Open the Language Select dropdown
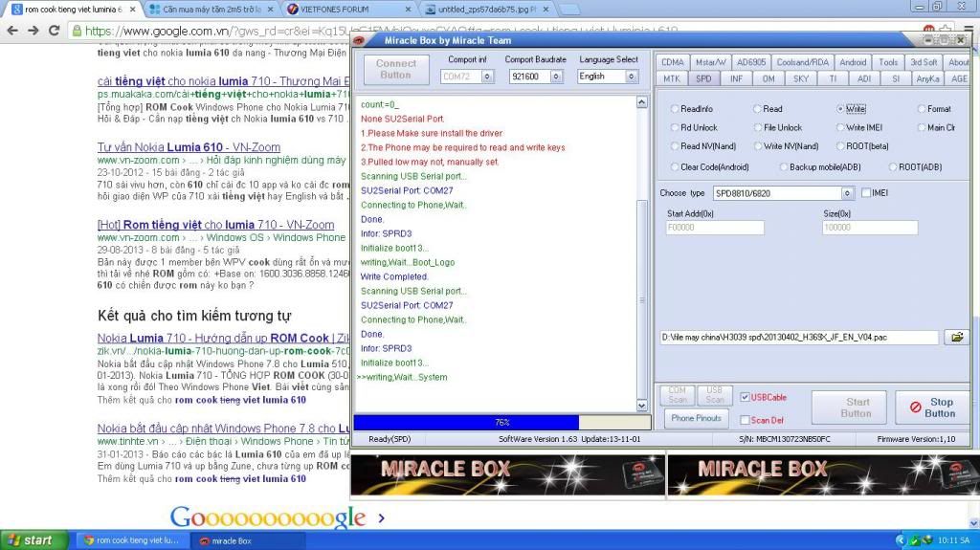The width and height of the screenshot is (980, 550). click(x=632, y=77)
